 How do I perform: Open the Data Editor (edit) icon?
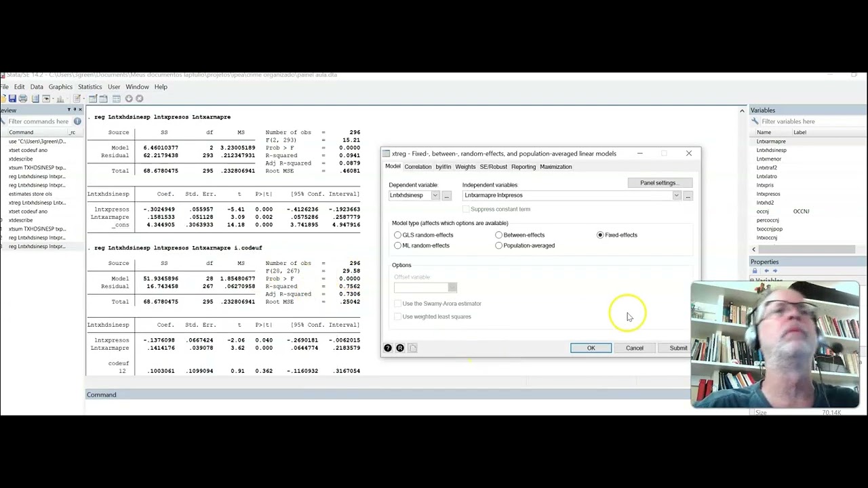[x=93, y=98]
